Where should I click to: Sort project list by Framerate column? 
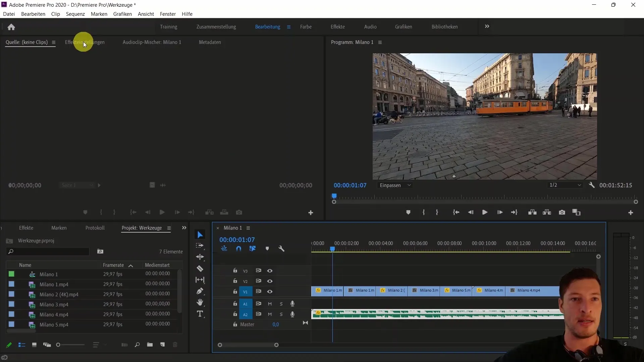(x=113, y=265)
